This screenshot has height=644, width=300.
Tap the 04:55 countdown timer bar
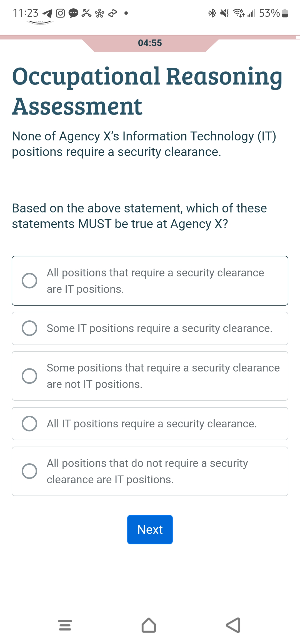[x=150, y=43]
